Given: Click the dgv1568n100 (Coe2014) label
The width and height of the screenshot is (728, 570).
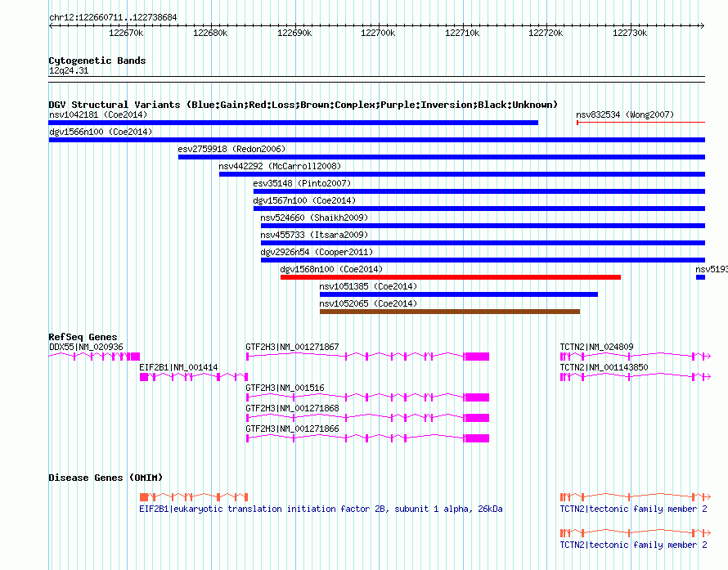Looking at the screenshot, I should [331, 269].
